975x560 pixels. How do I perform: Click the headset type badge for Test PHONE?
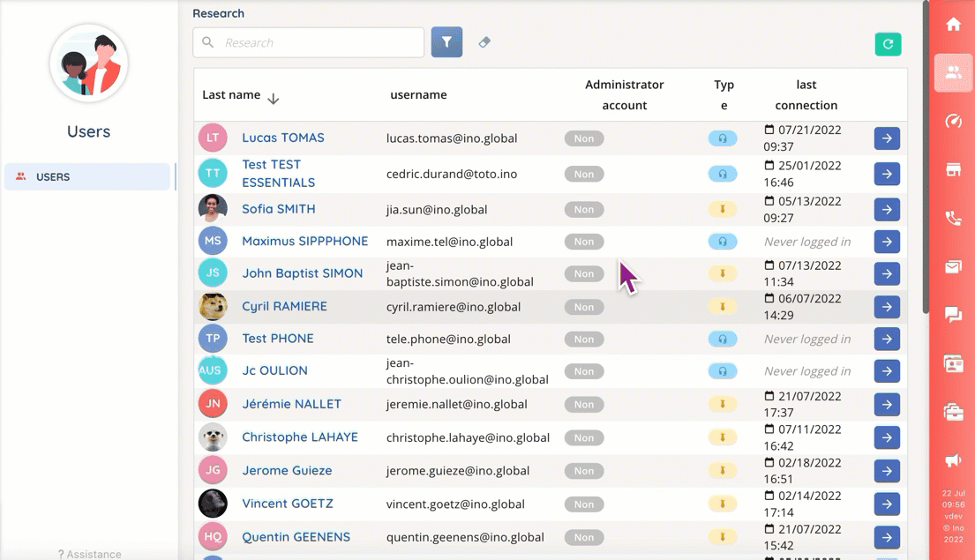point(723,339)
